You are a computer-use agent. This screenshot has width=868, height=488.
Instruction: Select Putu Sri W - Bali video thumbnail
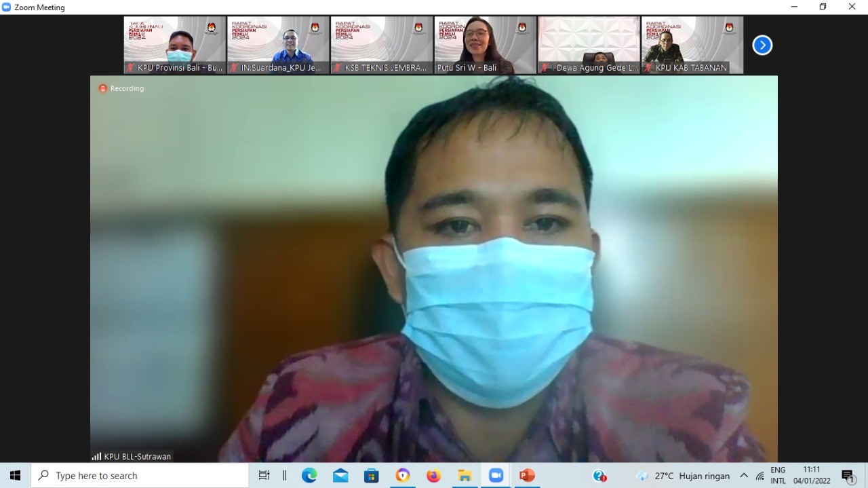point(486,45)
